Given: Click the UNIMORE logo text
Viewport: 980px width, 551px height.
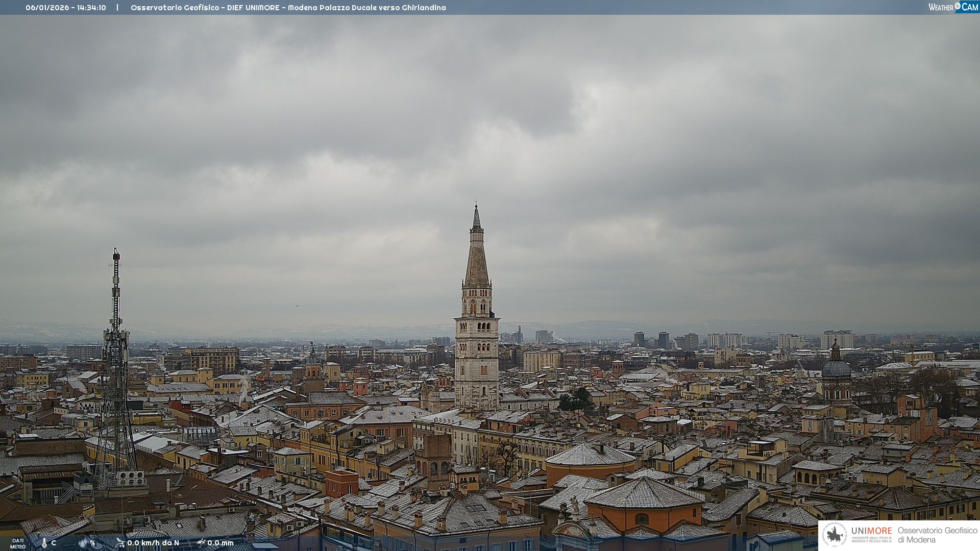Looking at the screenshot, I should tap(871, 531).
